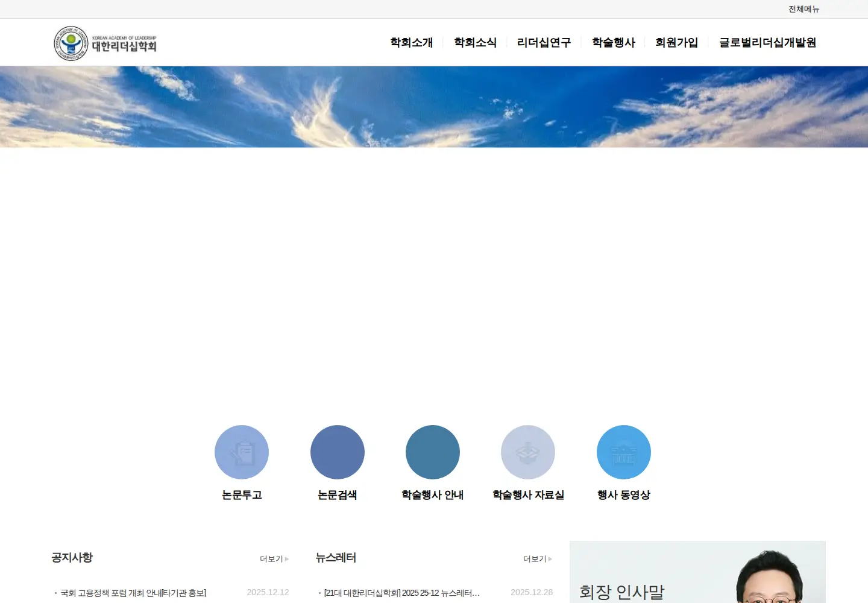Viewport: 868px width, 603px height.
Task: Open the 리더십연구 menu
Action: pos(544,42)
